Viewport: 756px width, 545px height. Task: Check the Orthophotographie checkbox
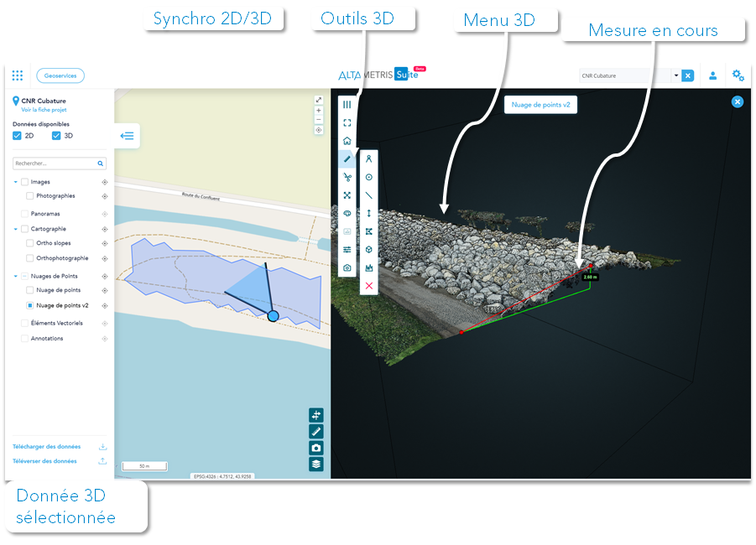[x=30, y=258]
